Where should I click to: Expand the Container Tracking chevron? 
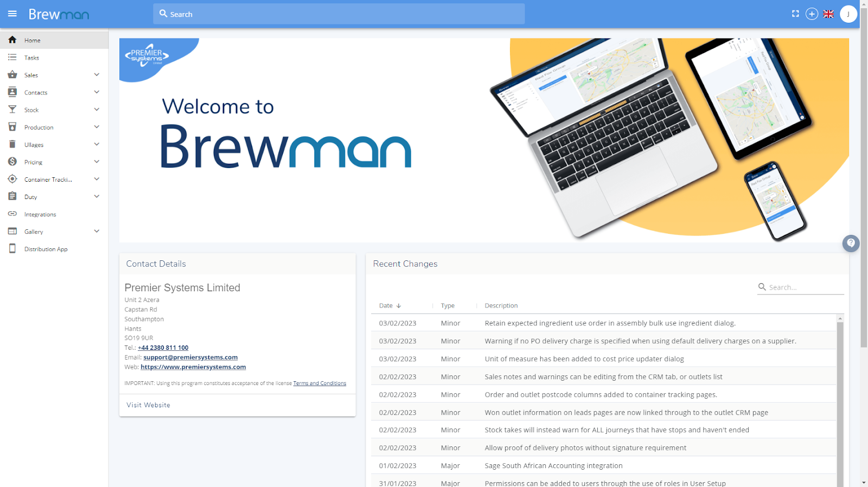coord(97,179)
